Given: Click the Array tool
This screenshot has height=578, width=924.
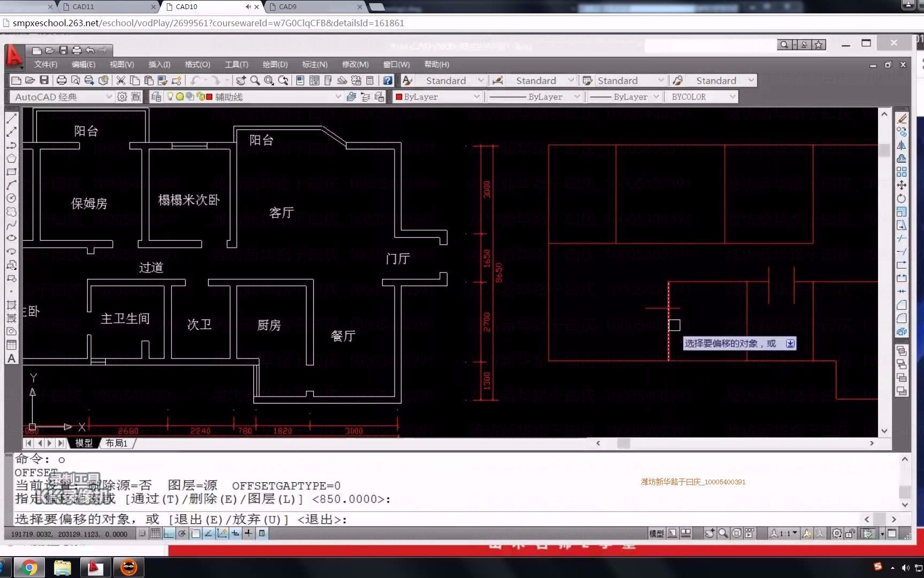Looking at the screenshot, I should tap(902, 172).
